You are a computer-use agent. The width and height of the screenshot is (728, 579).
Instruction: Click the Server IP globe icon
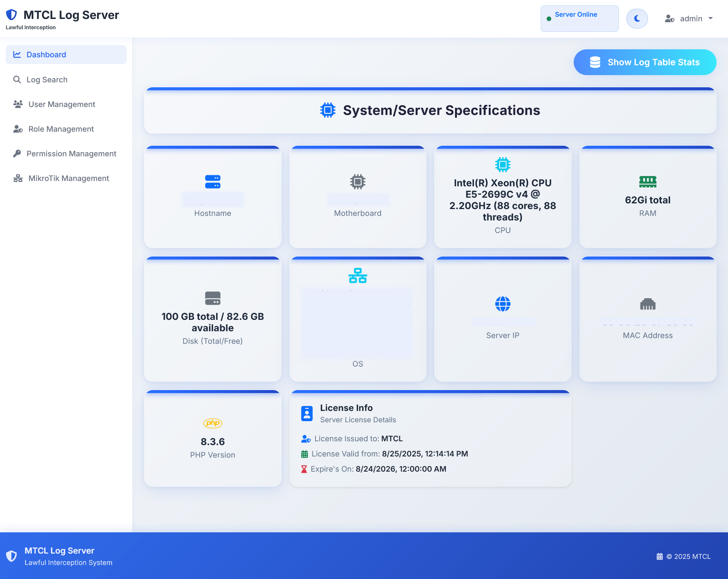click(x=503, y=304)
